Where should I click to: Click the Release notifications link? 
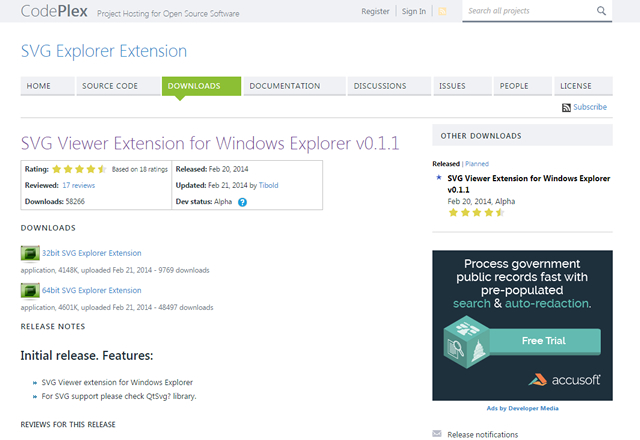click(482, 435)
